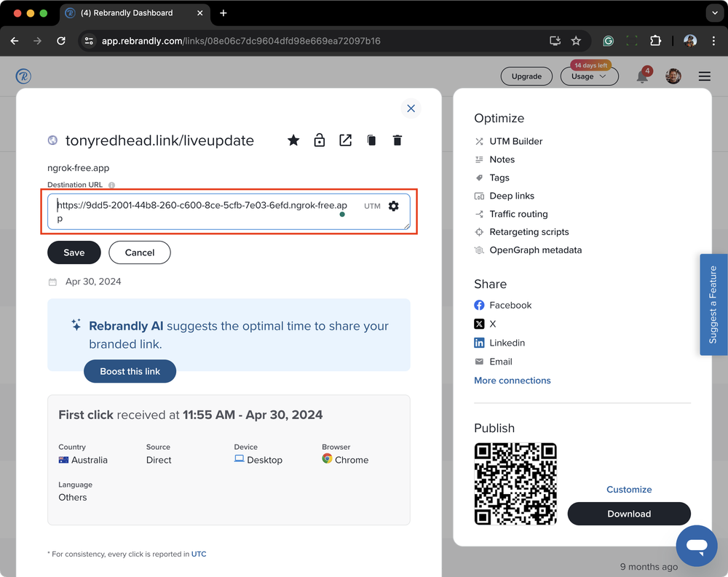Click the calendar icon by Apr 30, 2024

pos(52,282)
